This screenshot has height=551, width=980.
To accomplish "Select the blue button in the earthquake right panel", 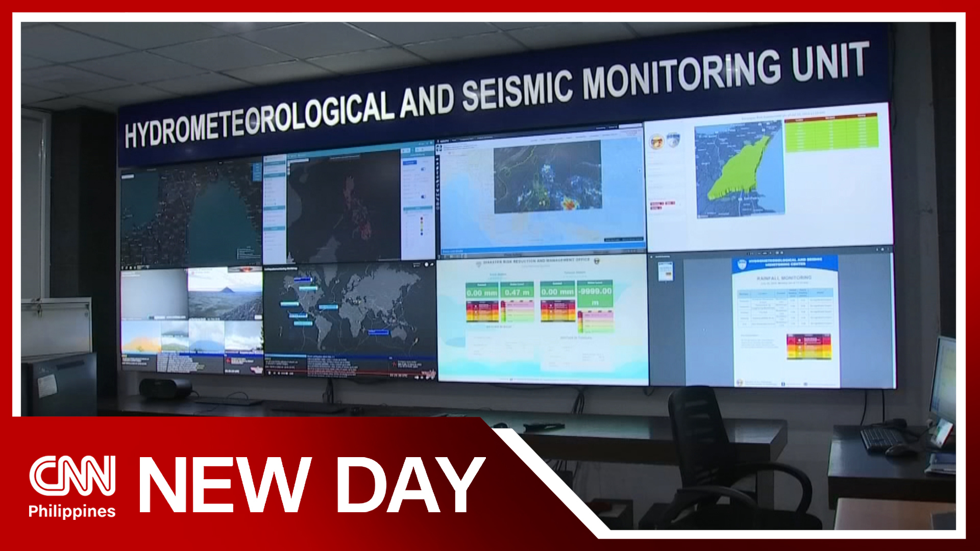I will (x=410, y=163).
